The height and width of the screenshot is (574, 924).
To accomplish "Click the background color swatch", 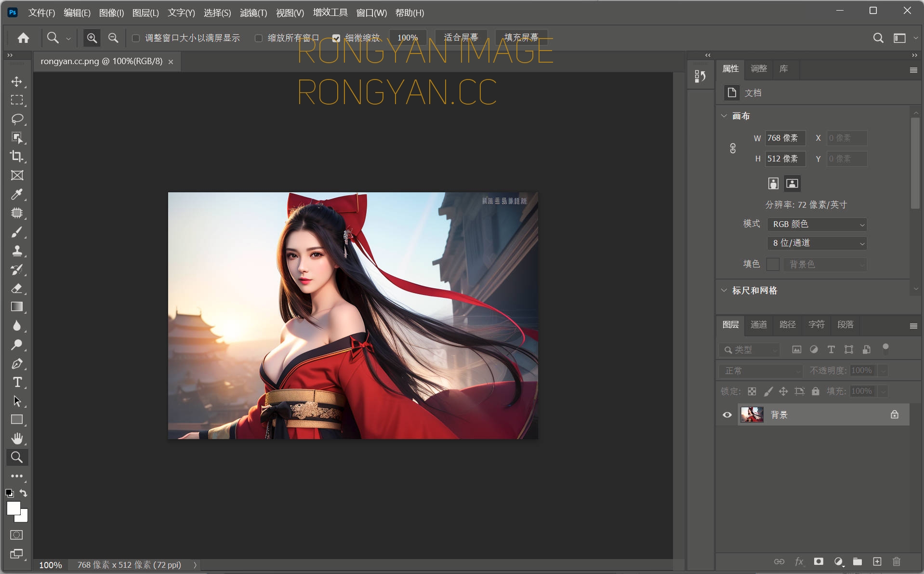I will click(24, 518).
